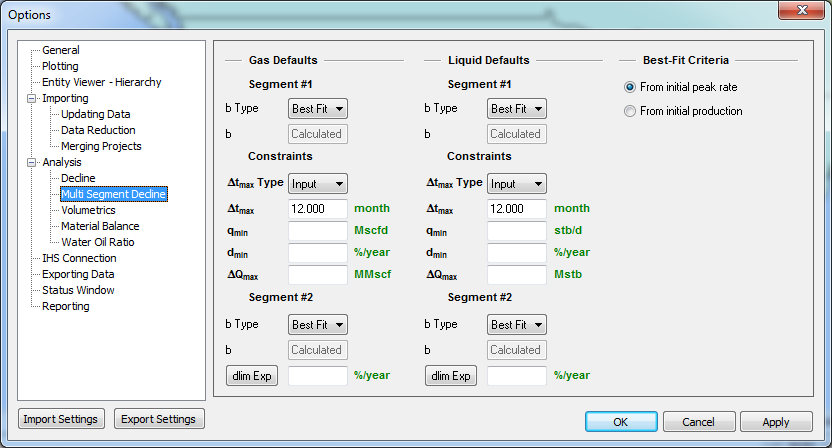The height and width of the screenshot is (448, 832).
Task: Click the gas dlim Exp button
Action: tap(251, 376)
